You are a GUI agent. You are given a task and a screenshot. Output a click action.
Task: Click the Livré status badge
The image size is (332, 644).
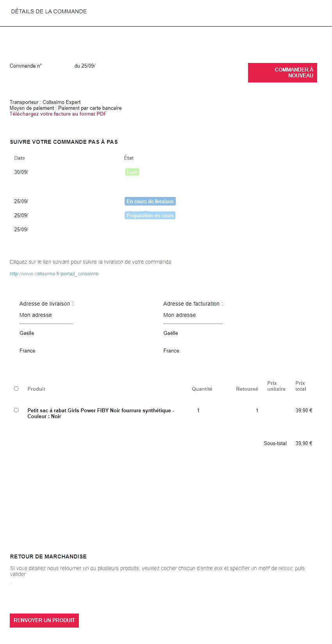coord(132,172)
